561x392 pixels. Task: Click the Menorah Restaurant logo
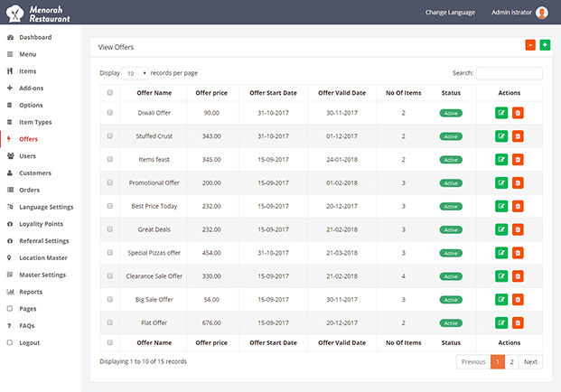pos(38,14)
